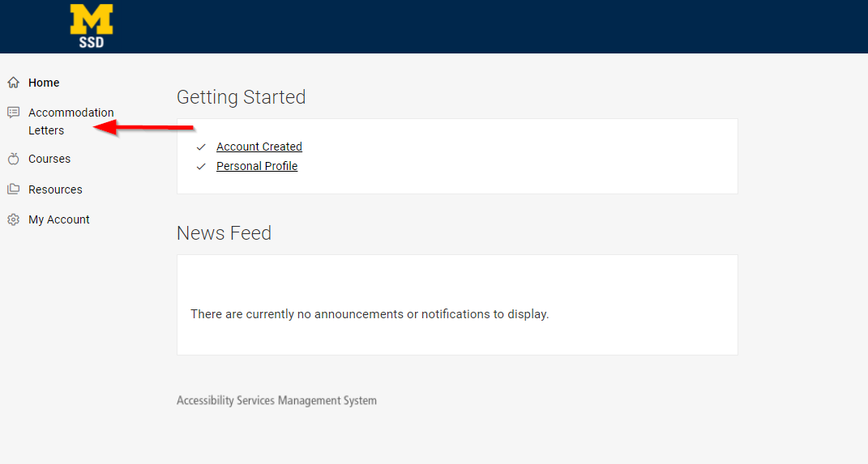Click the checkmark next to Personal Profile

201,166
